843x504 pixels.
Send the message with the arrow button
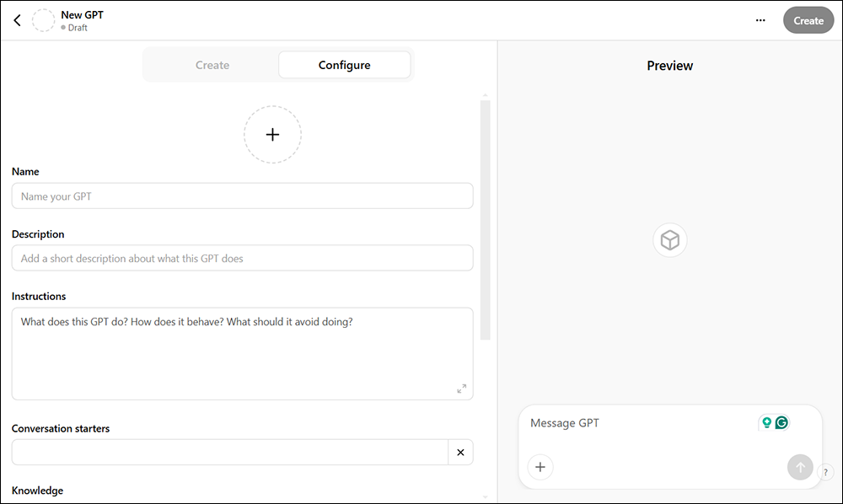click(x=799, y=466)
